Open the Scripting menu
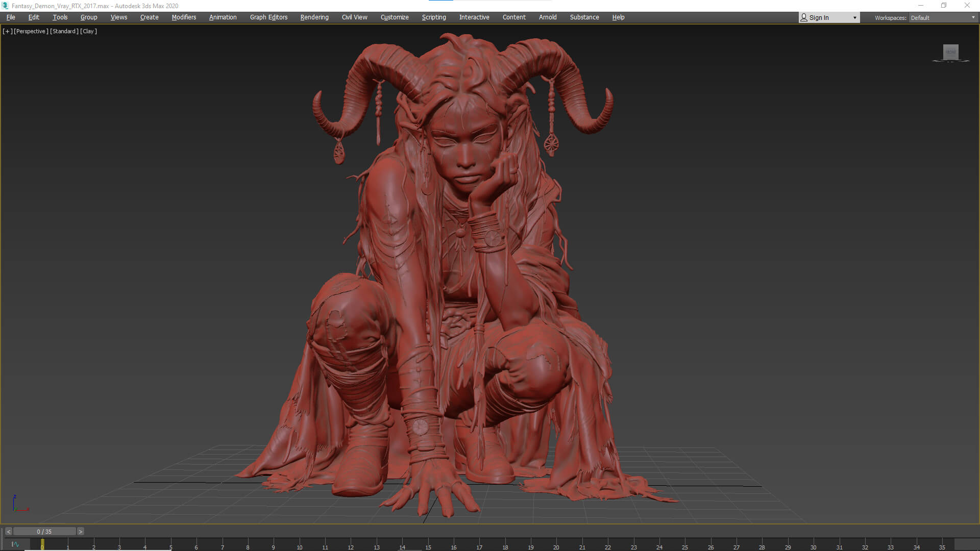 click(434, 17)
